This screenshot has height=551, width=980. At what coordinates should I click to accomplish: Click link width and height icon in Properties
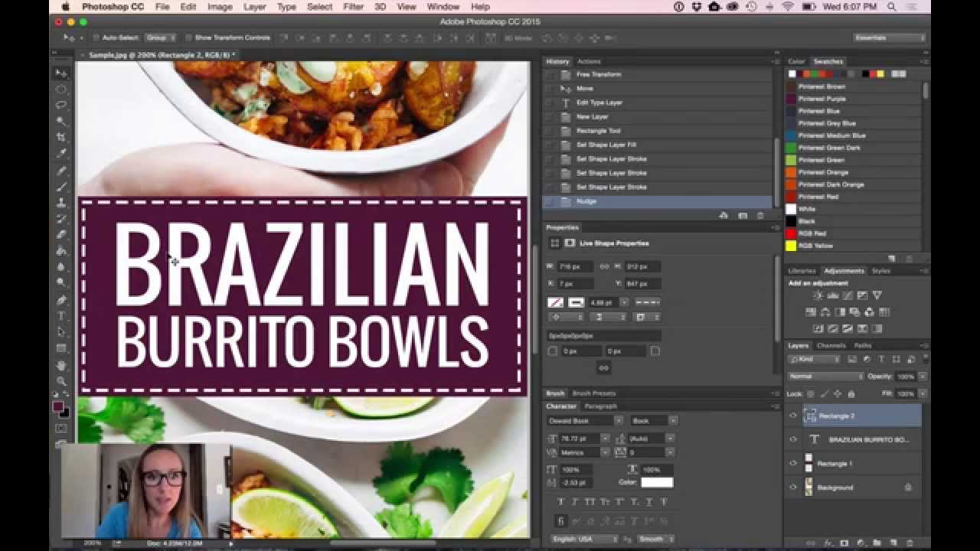tap(603, 266)
